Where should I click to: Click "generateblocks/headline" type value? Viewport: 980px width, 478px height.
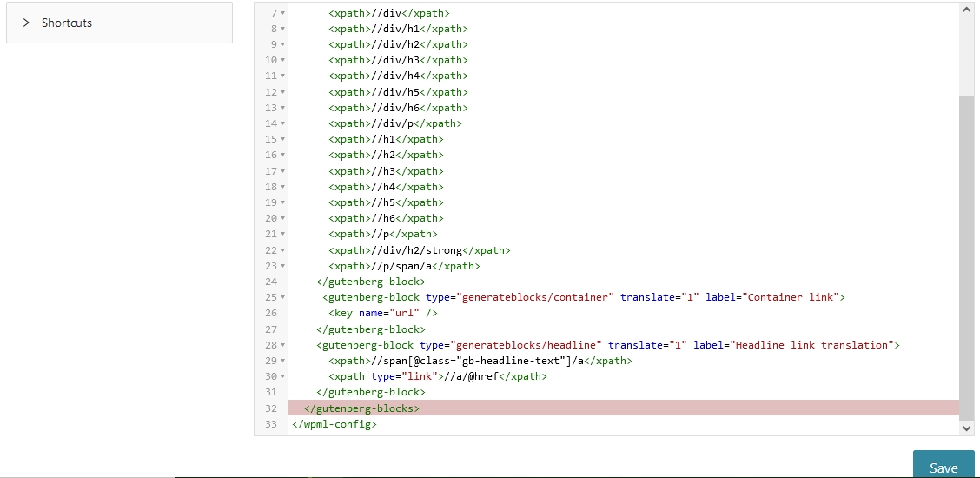pyautogui.click(x=526, y=345)
